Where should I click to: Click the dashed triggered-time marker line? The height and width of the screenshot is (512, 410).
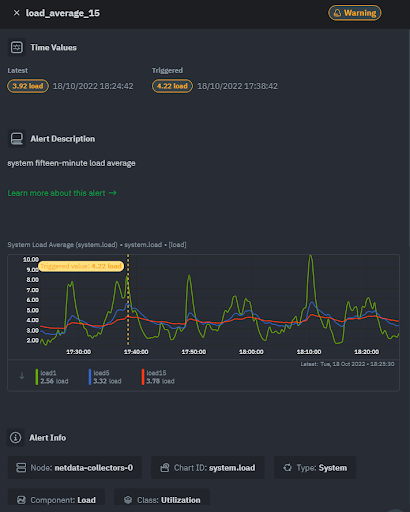[128, 300]
